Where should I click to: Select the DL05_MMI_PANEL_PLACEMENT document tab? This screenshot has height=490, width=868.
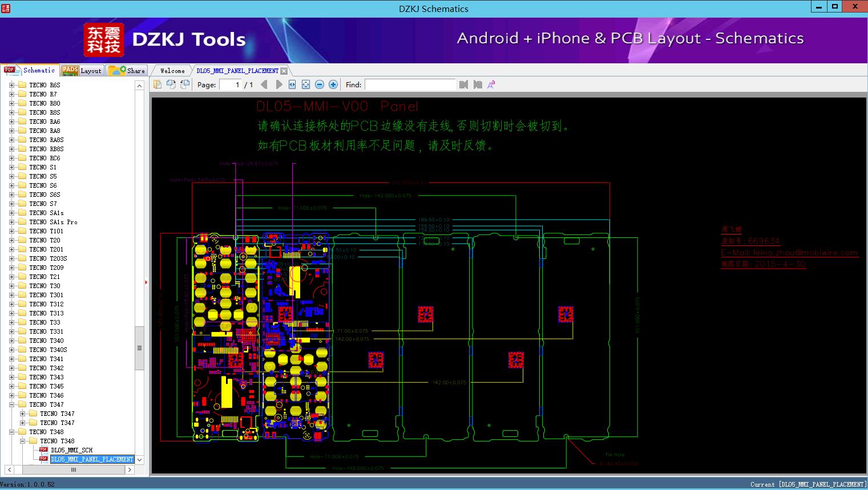(237, 71)
